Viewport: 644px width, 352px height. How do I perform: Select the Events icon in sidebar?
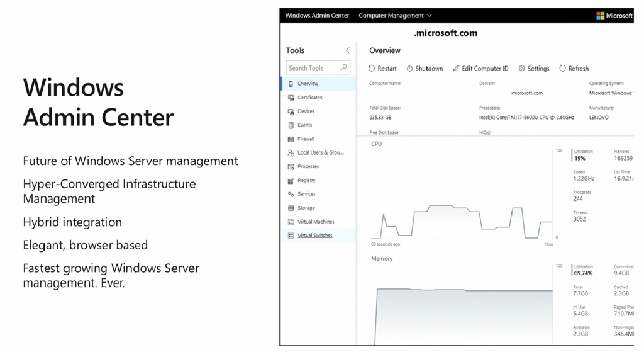(x=291, y=125)
